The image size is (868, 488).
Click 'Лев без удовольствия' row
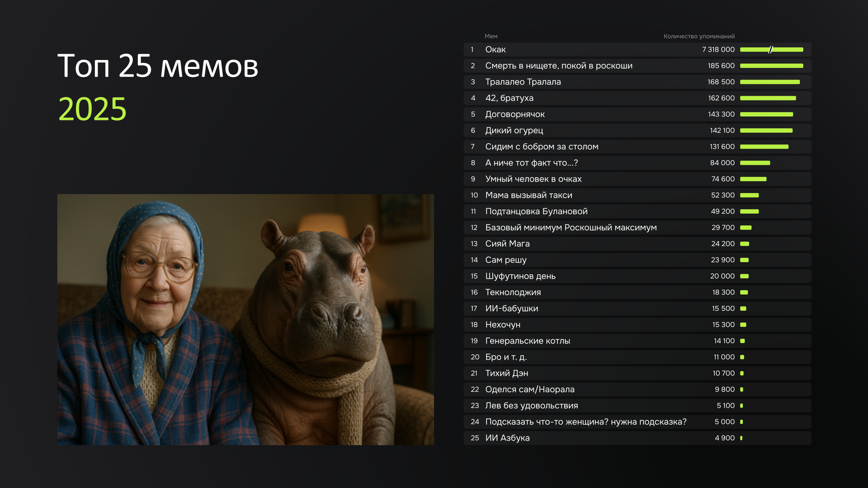[x=531, y=406]
